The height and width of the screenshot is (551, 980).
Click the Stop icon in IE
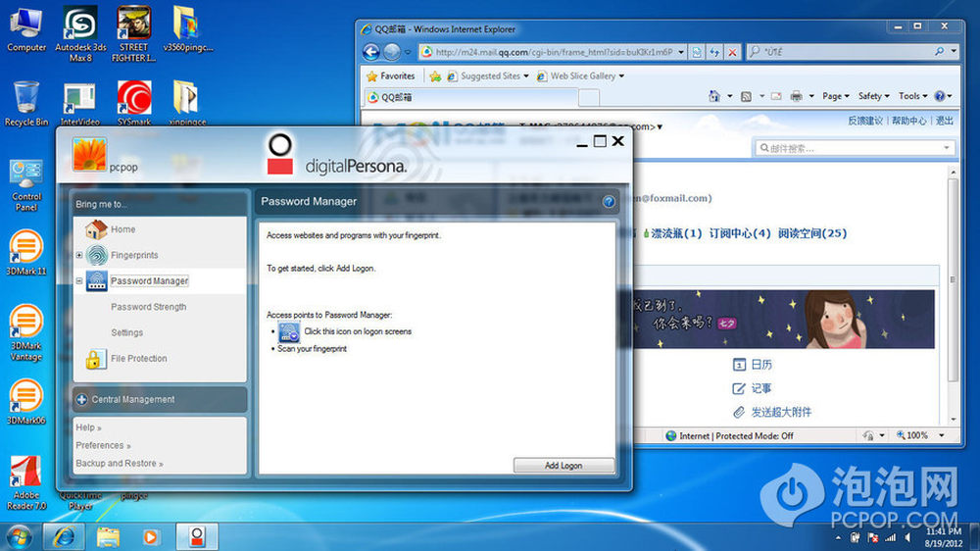(732, 53)
